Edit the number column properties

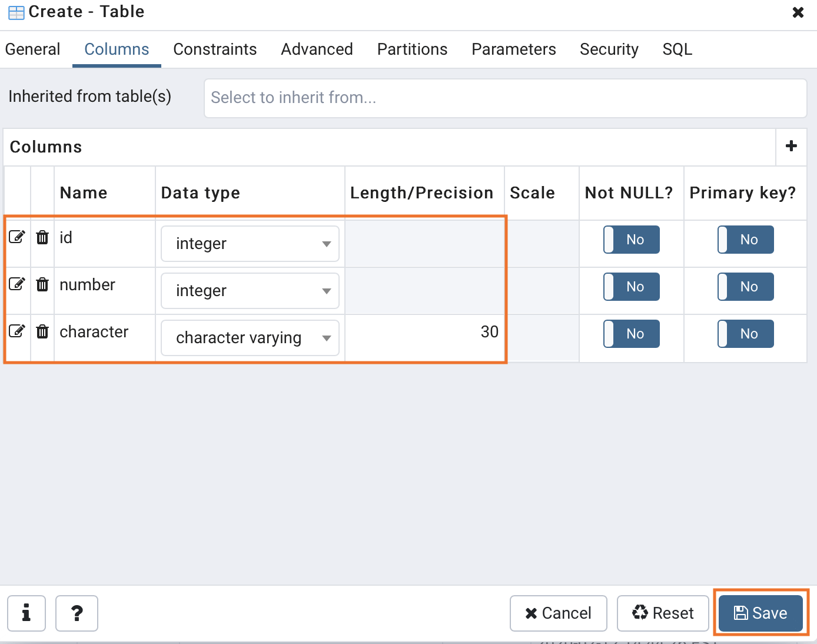tap(17, 284)
